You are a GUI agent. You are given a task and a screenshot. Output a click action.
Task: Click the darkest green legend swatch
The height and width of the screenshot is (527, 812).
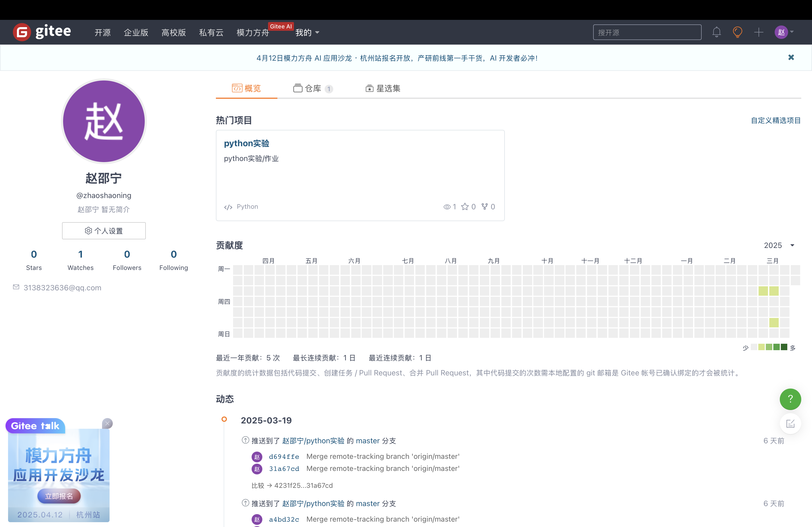coord(784,347)
